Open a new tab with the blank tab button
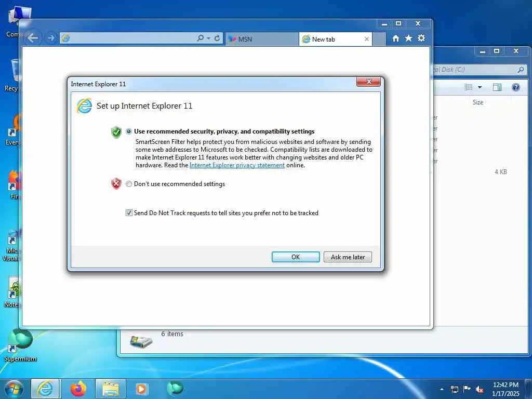Image resolution: width=532 pixels, height=399 pixels. 379,39
